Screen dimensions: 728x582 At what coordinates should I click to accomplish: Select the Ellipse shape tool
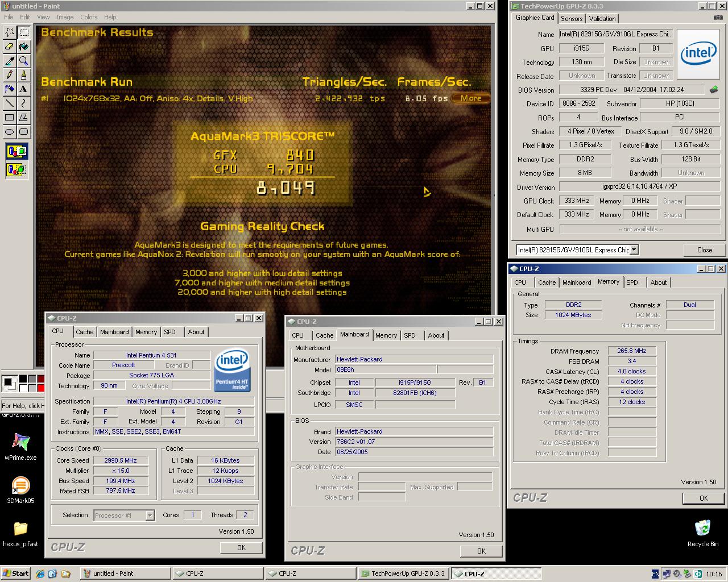click(10, 132)
